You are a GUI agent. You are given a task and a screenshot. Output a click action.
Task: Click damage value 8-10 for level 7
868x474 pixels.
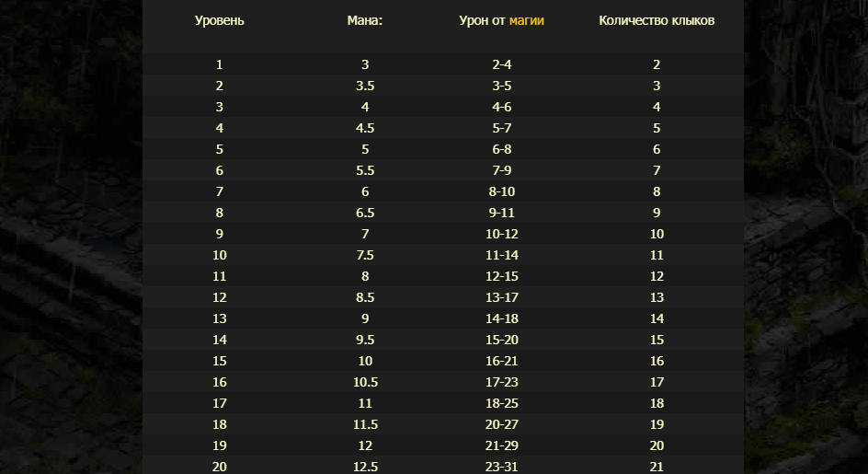(x=501, y=191)
